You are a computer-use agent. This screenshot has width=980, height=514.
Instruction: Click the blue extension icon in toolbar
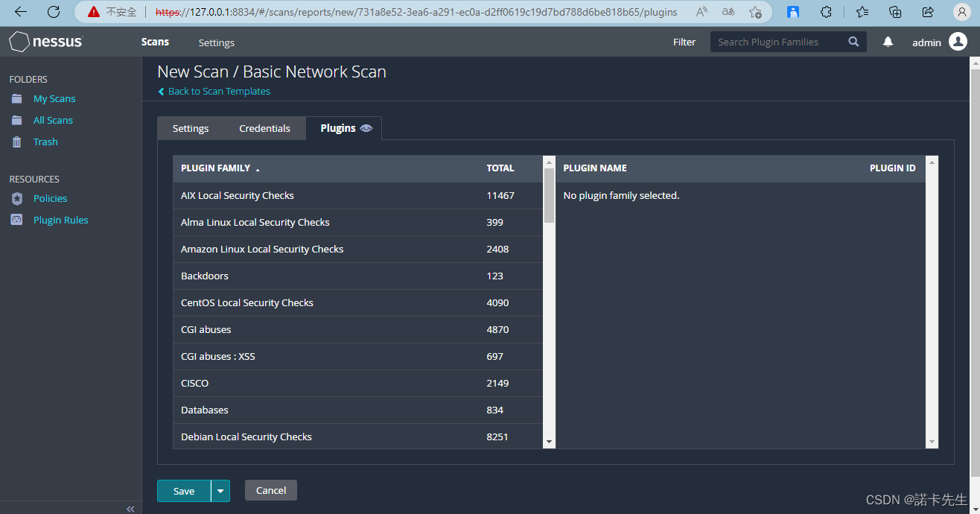pyautogui.click(x=794, y=12)
